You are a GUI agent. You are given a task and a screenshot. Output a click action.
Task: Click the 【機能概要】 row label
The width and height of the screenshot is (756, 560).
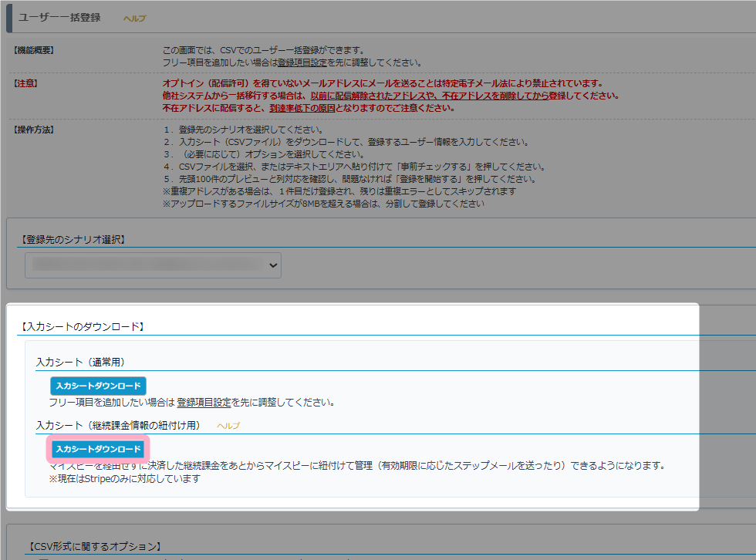pos(34,50)
